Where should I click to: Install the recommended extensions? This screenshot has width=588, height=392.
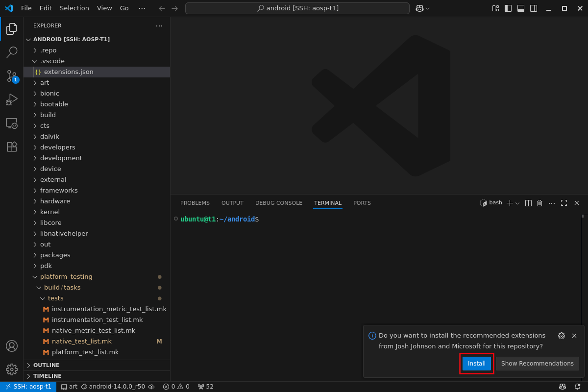click(477, 364)
